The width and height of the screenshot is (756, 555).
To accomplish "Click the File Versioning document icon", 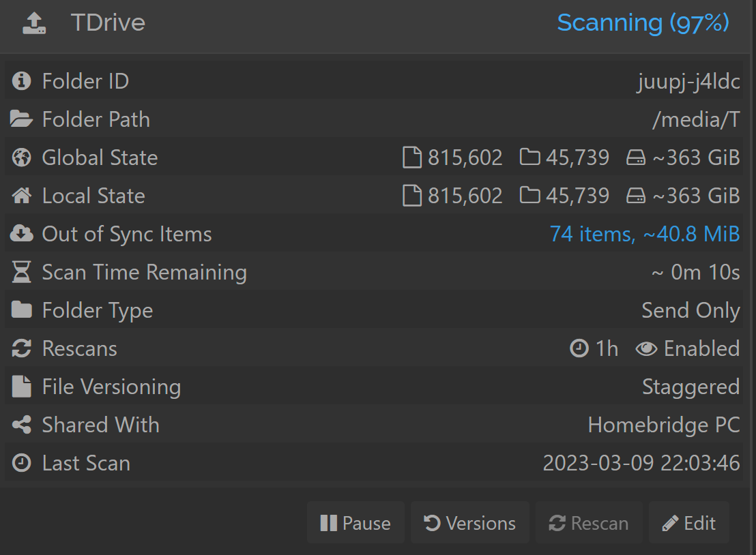I will click(21, 387).
